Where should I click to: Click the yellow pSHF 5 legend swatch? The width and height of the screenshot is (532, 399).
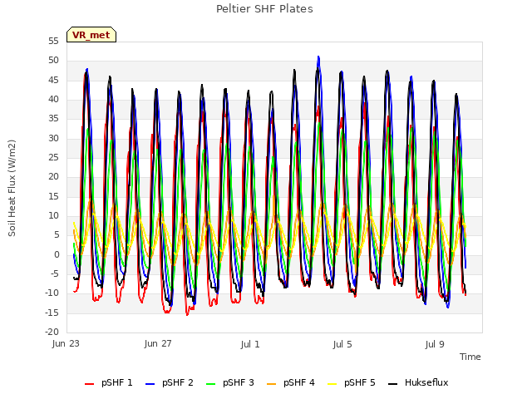click(x=332, y=384)
